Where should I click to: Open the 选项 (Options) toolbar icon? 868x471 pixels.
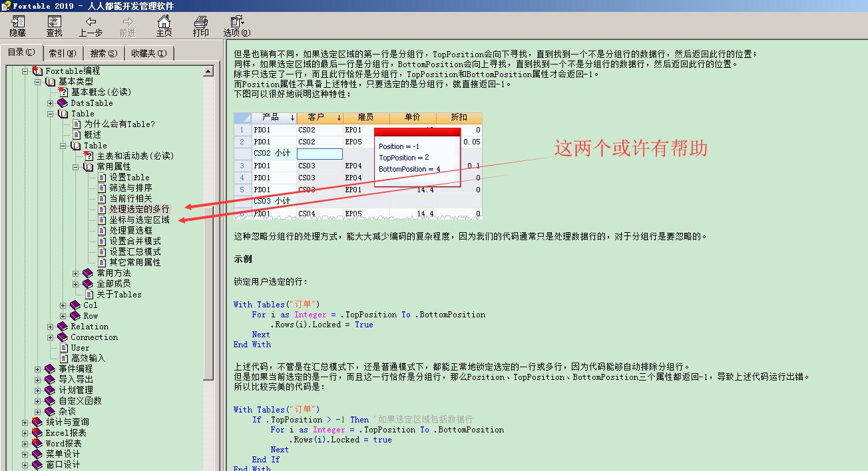click(x=236, y=22)
